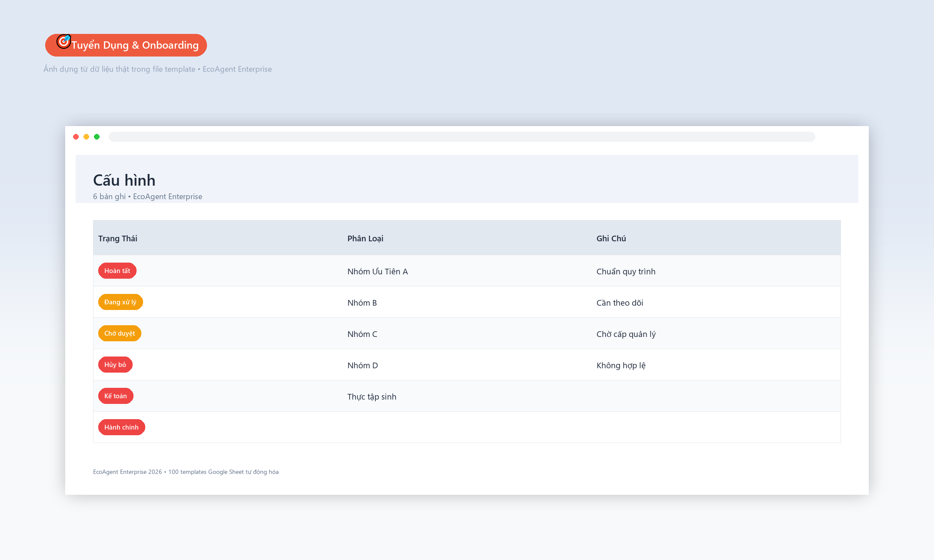
Task: Click the yellow window minimize dot
Action: 87,137
